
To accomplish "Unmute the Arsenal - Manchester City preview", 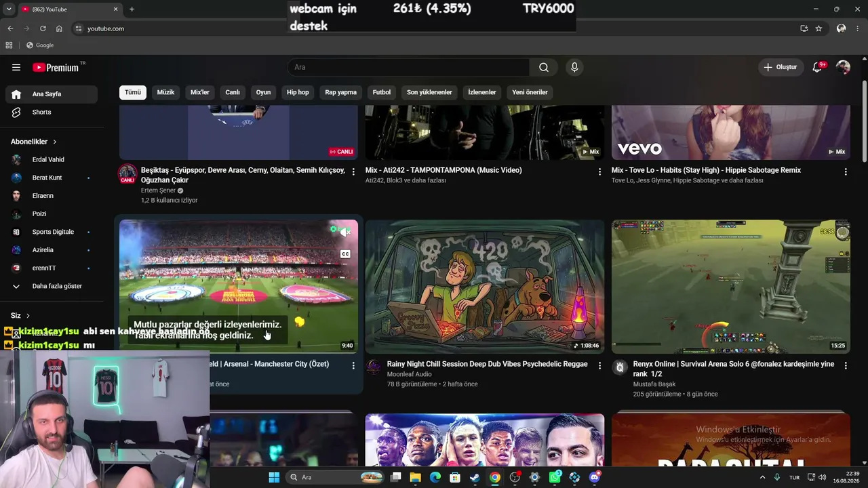I will 345,232.
